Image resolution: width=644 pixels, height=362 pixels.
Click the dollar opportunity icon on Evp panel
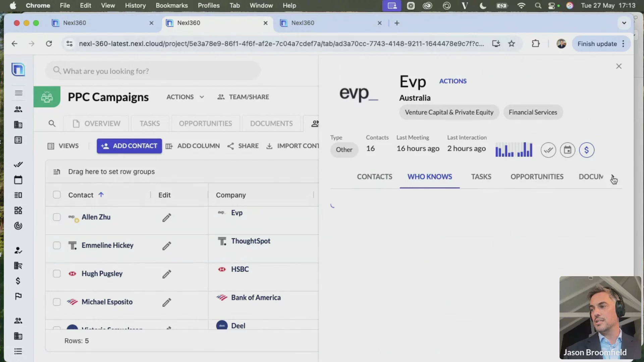[587, 150]
